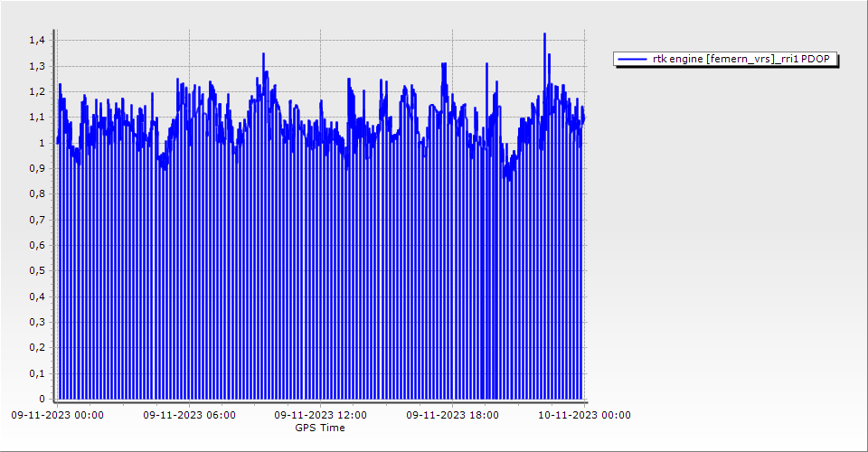This screenshot has width=868, height=452.
Task: Click the 1,2 label on the vertical axis
Action: [x=36, y=91]
